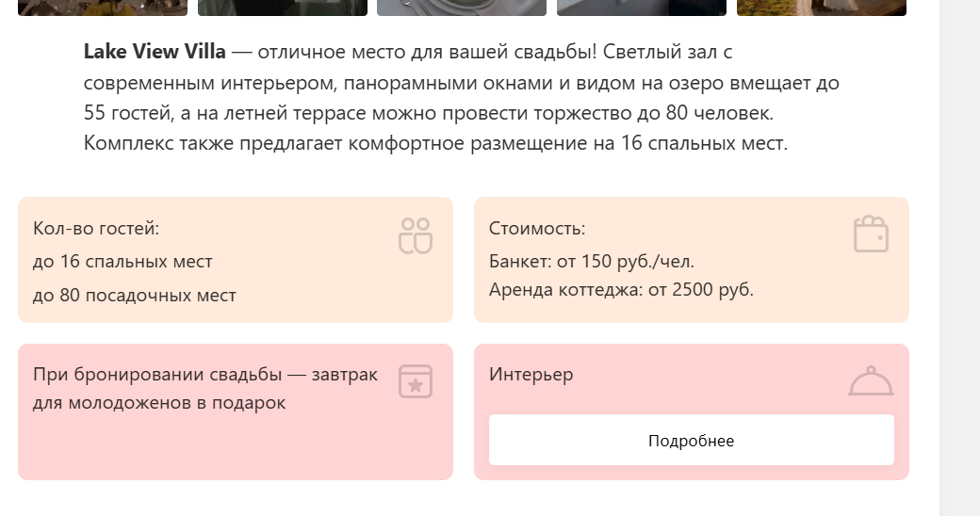The height and width of the screenshot is (516, 980).
Task: Click the calendar star icon
Action: 415,381
